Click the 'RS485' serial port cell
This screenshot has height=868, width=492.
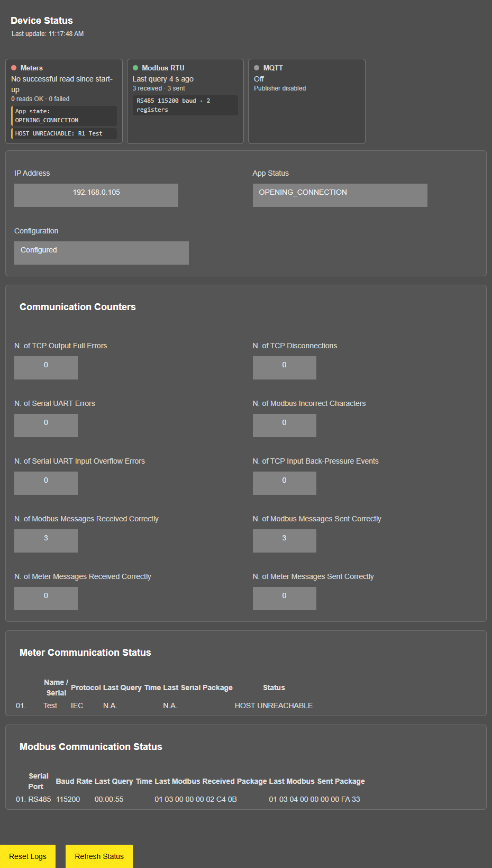point(40,799)
